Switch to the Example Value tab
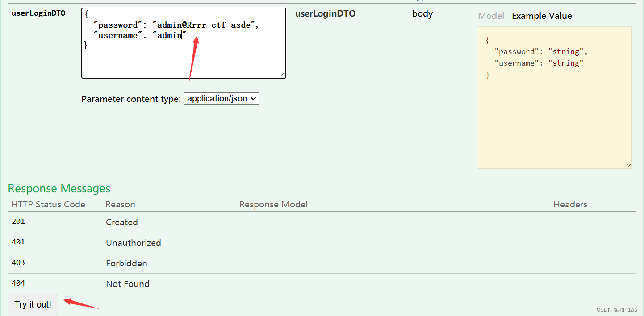Viewport: 644px width, 316px height. [542, 16]
